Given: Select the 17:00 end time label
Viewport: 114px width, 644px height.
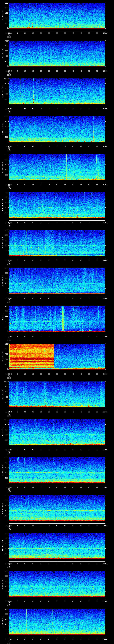Looking at the screenshot, I should [105, 109].
